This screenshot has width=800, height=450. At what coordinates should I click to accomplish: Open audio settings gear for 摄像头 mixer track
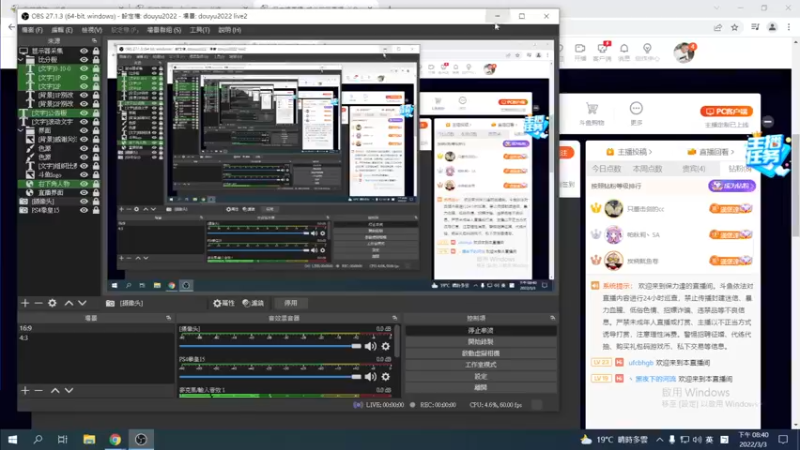click(x=386, y=346)
